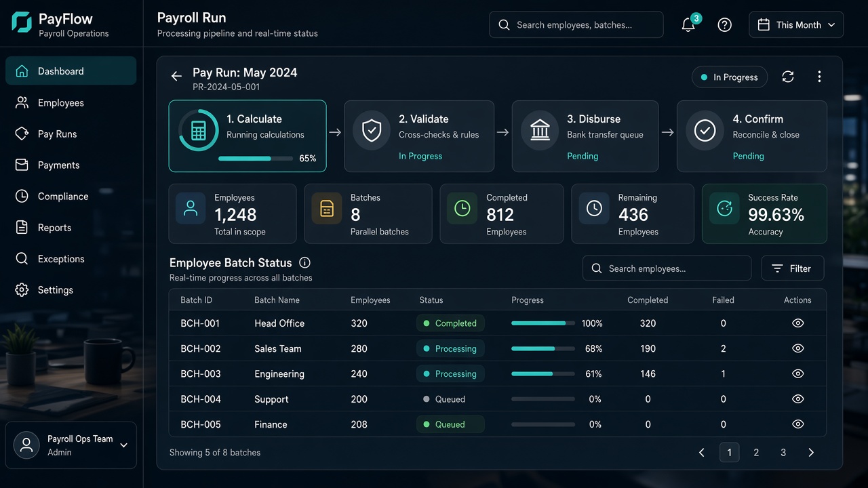View details of Finance batch

coord(797,424)
